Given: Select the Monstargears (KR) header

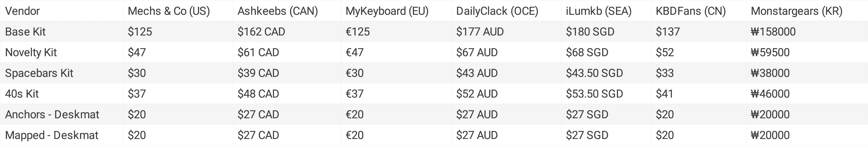Looking at the screenshot, I should click(x=797, y=11).
